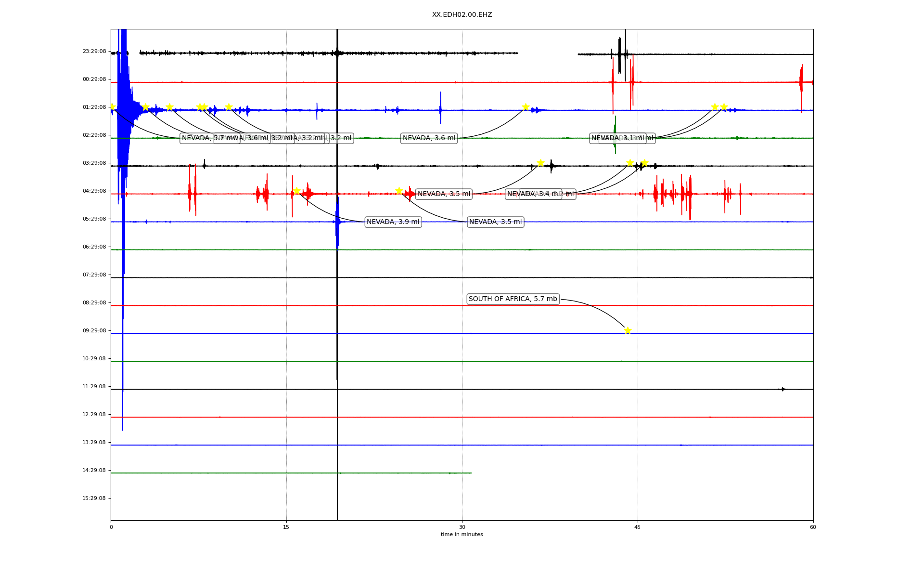Viewport: 924px width, 578px height.
Task: Click the star near 16 minutes on the red 04:29:08 trace
Action: [296, 191]
